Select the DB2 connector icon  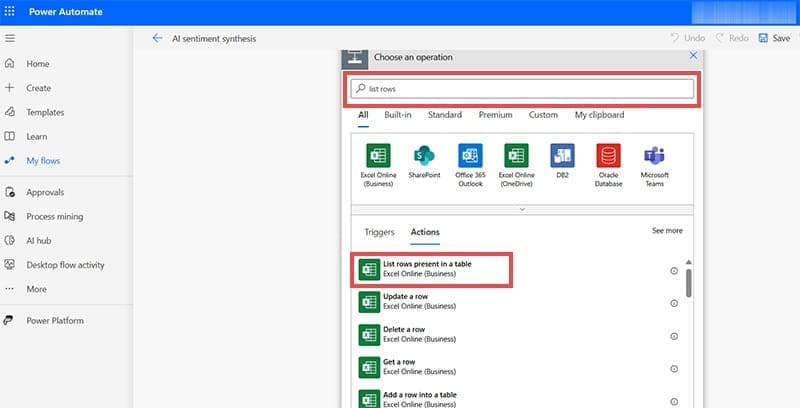pyautogui.click(x=562, y=156)
